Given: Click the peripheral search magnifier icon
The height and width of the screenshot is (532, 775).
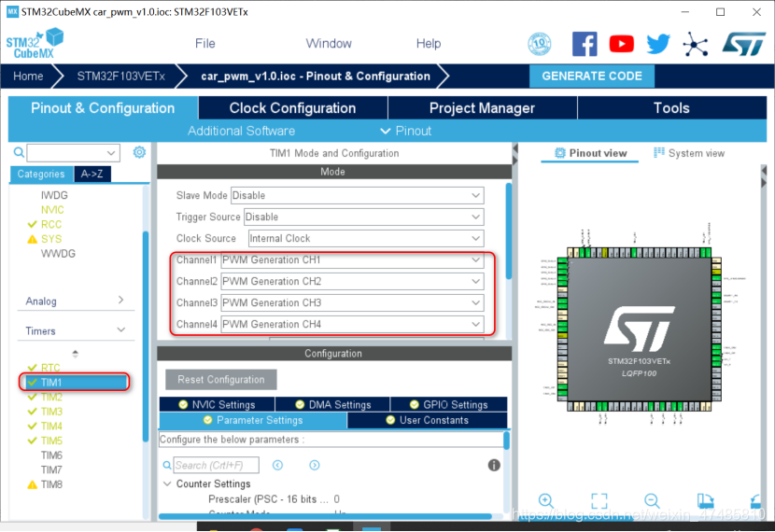Looking at the screenshot, I should (x=19, y=152).
